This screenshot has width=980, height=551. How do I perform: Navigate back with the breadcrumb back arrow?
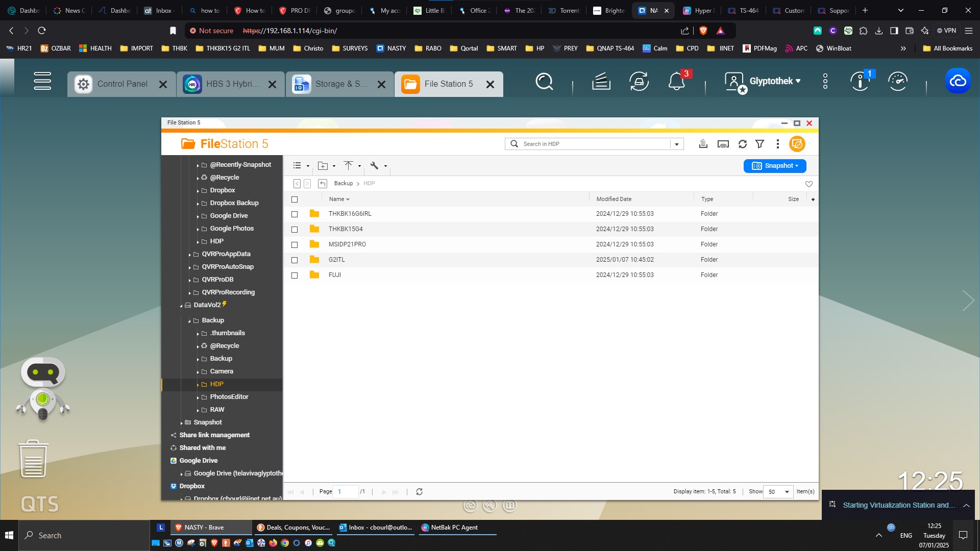[x=297, y=184]
